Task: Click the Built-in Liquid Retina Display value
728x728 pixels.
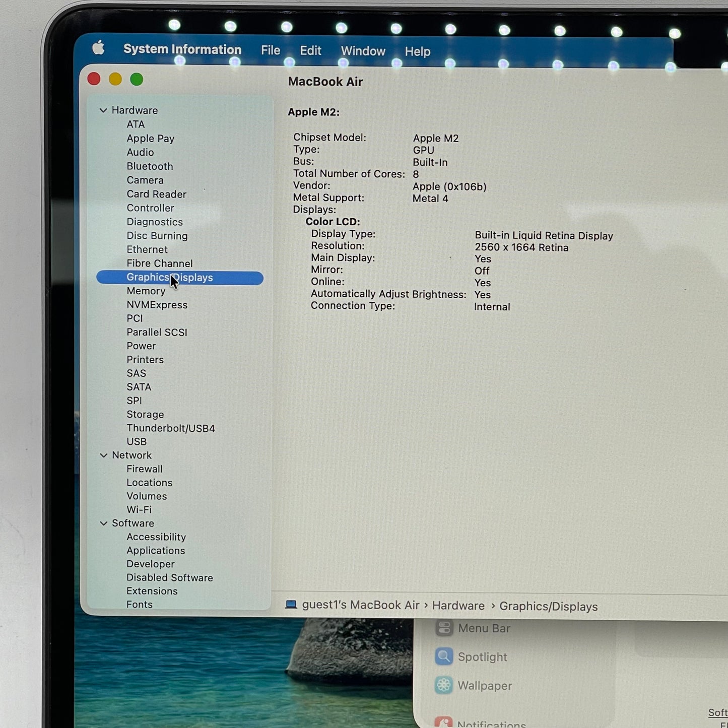Action: coord(544,236)
